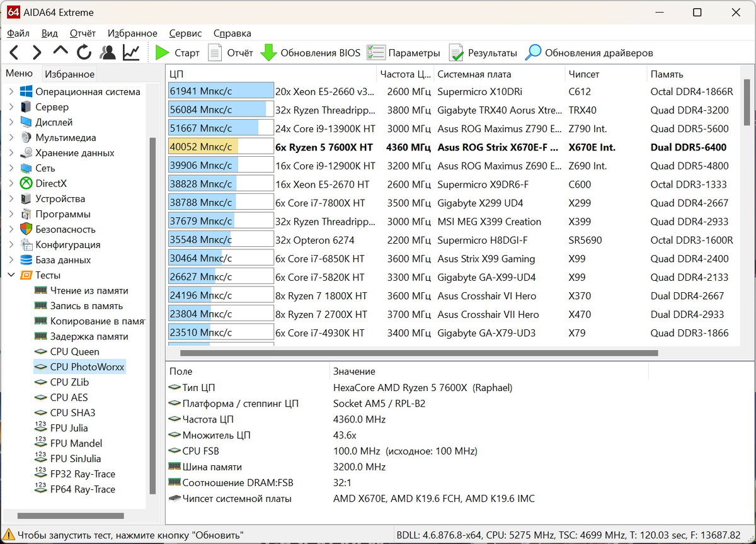Sort by the Системная плата column header

pyautogui.click(x=500, y=74)
